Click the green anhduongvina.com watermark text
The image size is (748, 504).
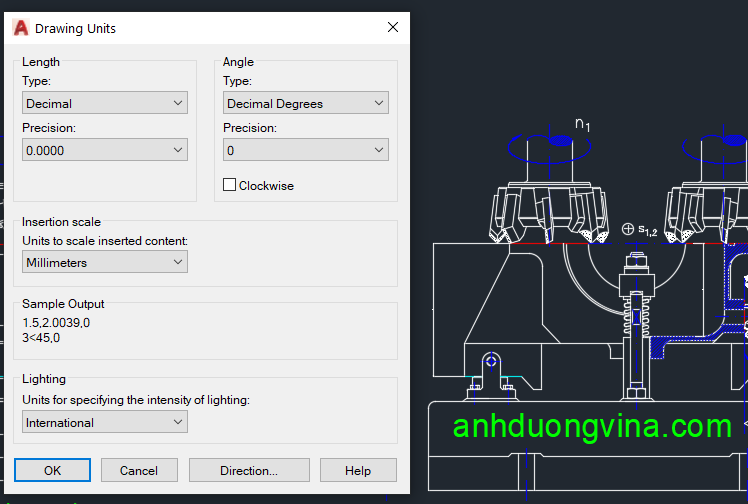tap(592, 427)
